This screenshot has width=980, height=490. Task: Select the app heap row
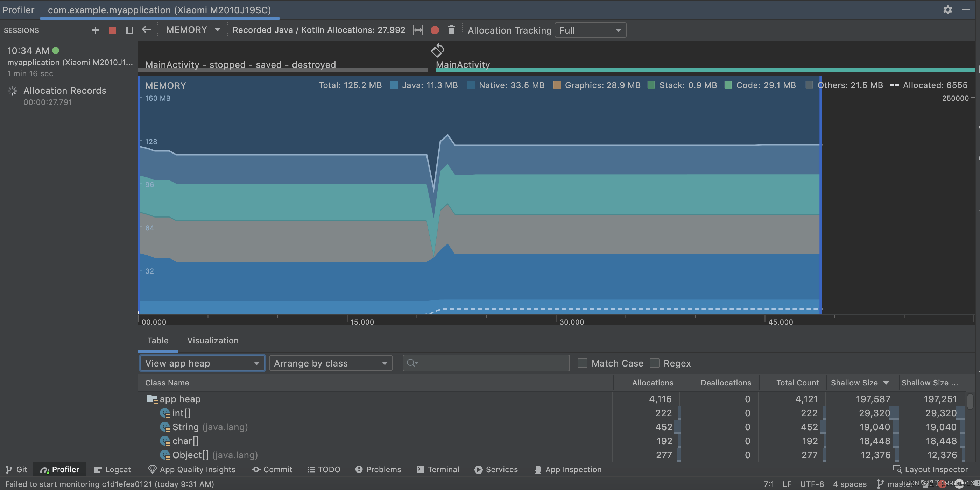point(552,399)
